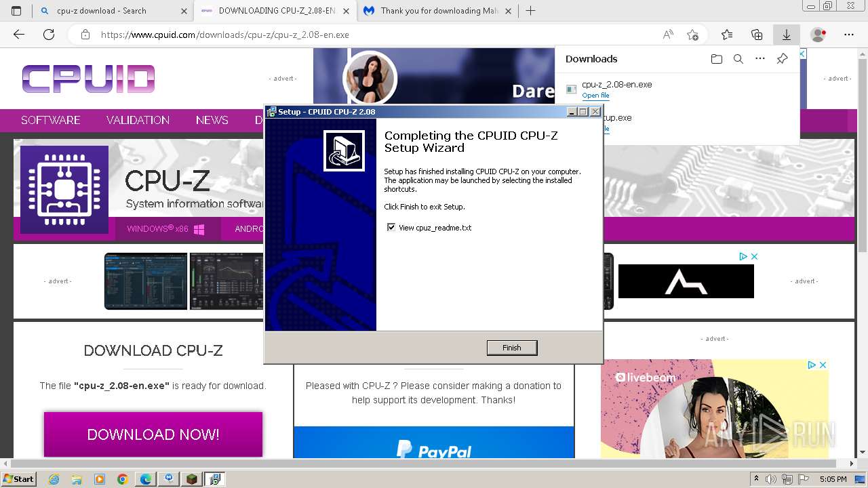The image size is (868, 488).
Task: Open the volume control in tray
Action: pyautogui.click(x=770, y=479)
